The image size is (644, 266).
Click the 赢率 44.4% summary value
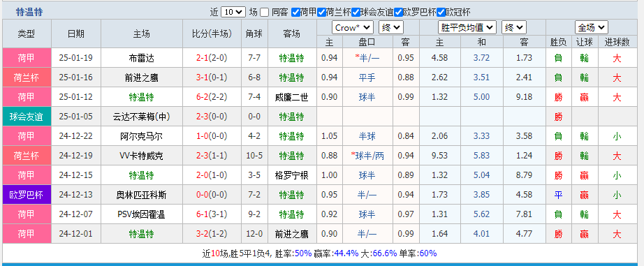click(x=346, y=253)
